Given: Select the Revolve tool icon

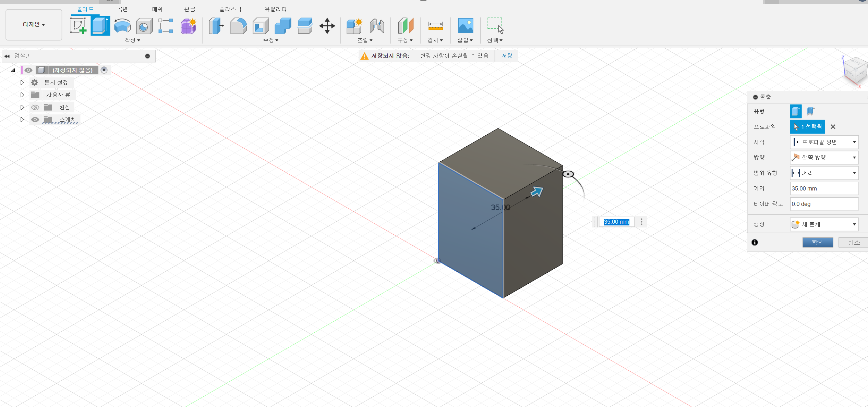Looking at the screenshot, I should pos(122,26).
